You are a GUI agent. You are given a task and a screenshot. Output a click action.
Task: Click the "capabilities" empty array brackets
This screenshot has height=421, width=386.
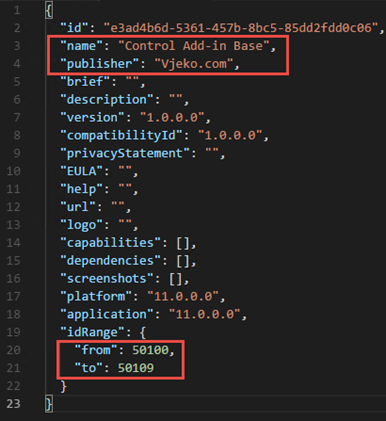point(183,243)
